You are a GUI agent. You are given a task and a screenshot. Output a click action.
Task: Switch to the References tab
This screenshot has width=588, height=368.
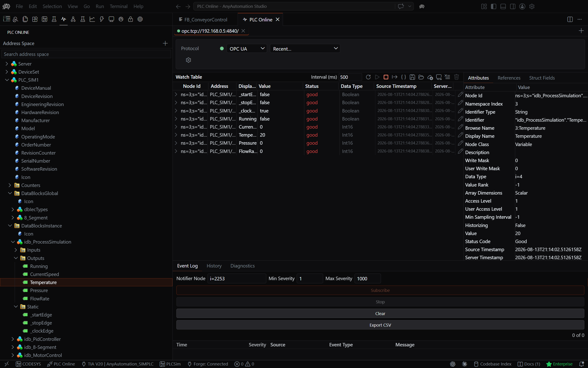coord(509,78)
